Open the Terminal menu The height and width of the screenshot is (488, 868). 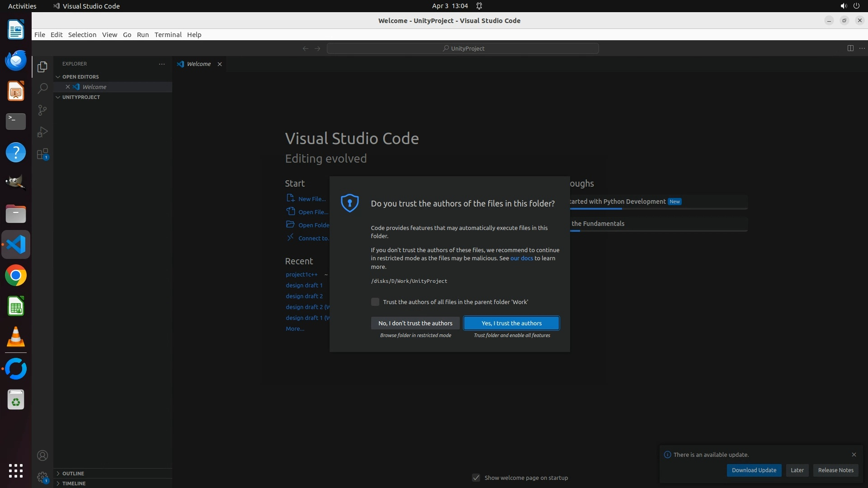tap(168, 35)
